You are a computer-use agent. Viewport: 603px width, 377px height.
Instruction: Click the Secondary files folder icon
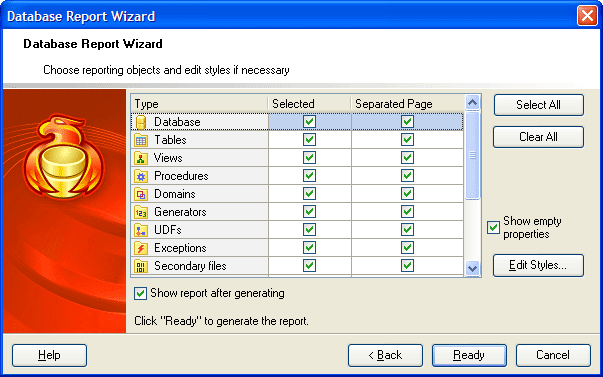tap(141, 266)
